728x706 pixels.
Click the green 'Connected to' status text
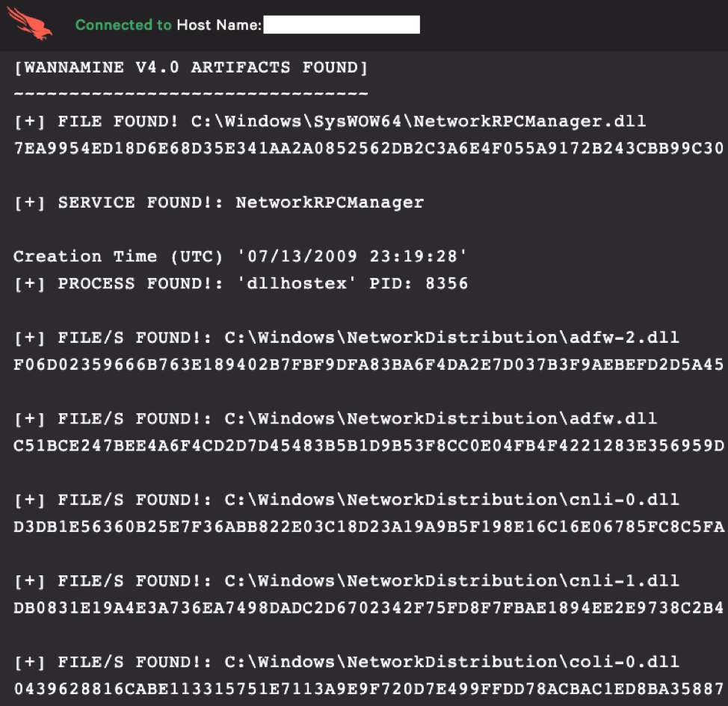click(123, 25)
